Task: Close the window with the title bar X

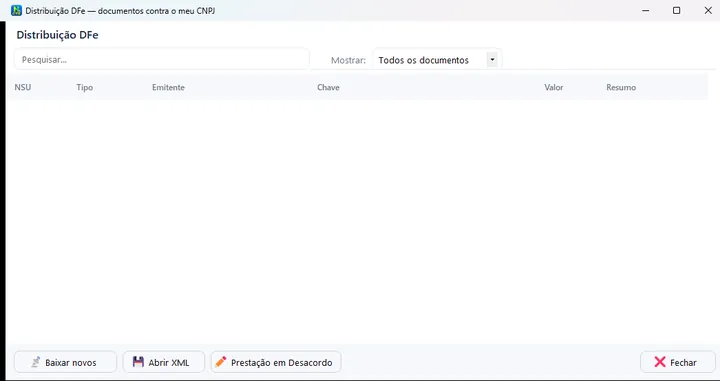Action: [x=708, y=10]
